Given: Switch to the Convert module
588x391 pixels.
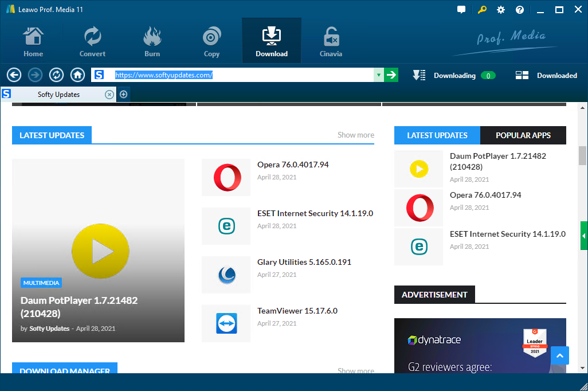Looking at the screenshot, I should [x=92, y=41].
